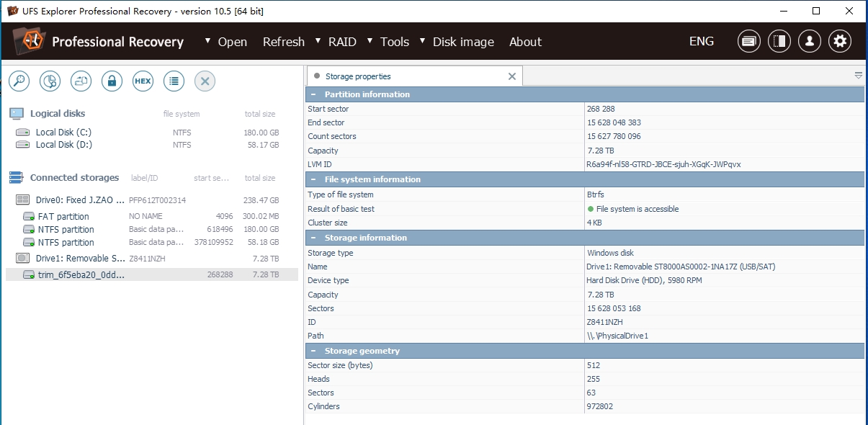868x425 pixels.
Task: Open the messages log icon in header
Action: pyautogui.click(x=749, y=41)
